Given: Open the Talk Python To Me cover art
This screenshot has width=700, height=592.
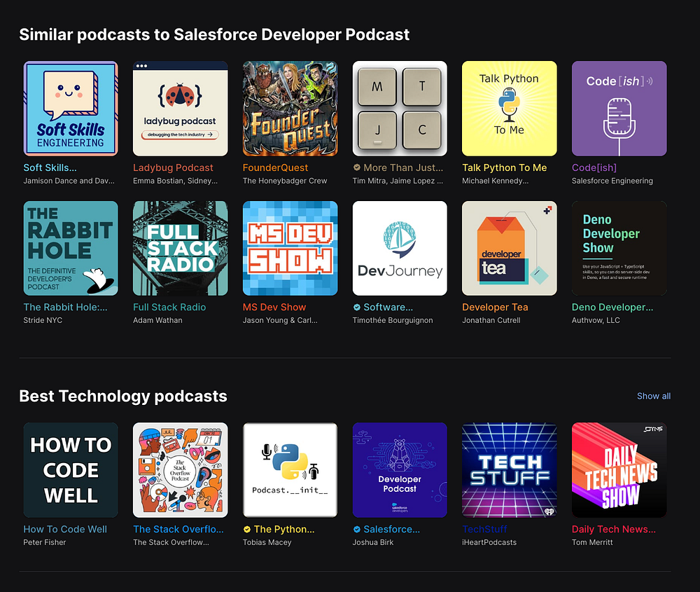Looking at the screenshot, I should click(x=510, y=109).
